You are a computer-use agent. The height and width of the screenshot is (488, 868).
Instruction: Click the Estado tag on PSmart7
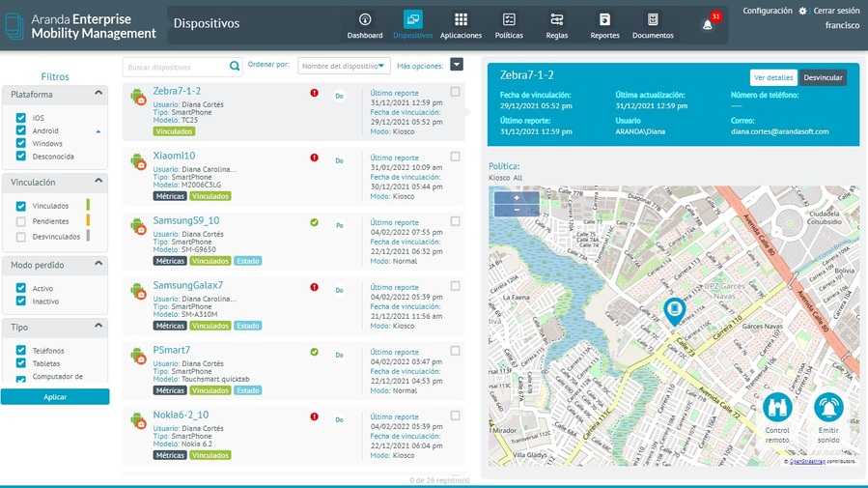(247, 390)
